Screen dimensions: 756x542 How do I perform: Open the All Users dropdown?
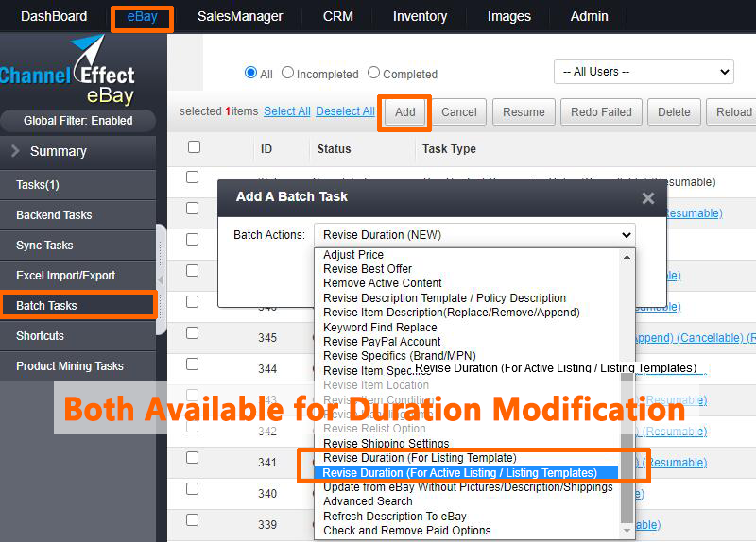click(x=644, y=72)
